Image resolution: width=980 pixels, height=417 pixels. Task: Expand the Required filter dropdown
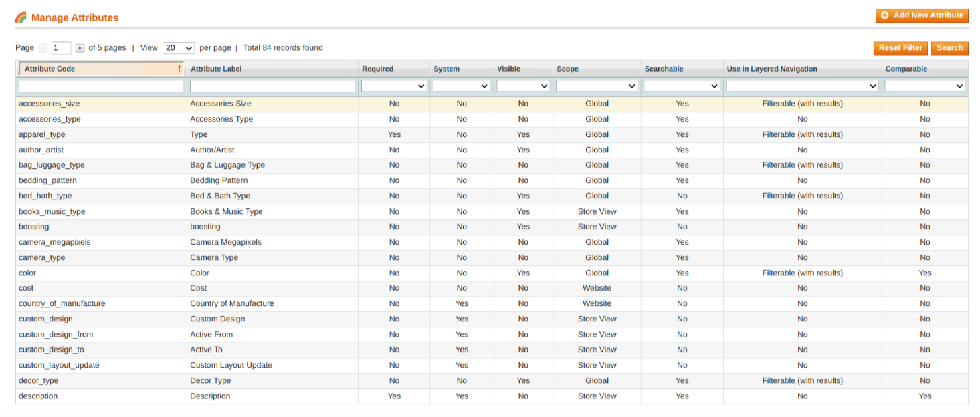click(394, 86)
